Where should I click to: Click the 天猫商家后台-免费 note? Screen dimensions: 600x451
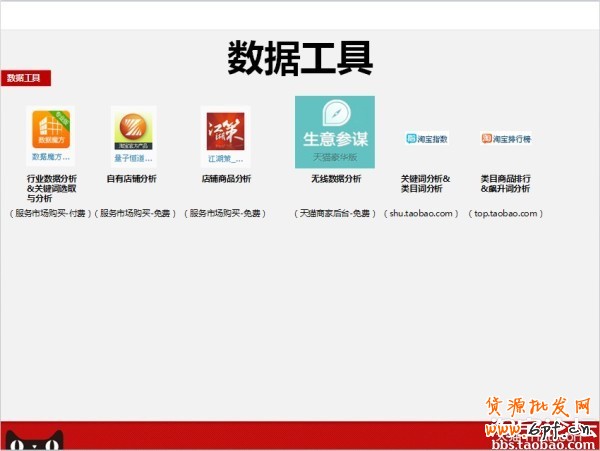[335, 213]
